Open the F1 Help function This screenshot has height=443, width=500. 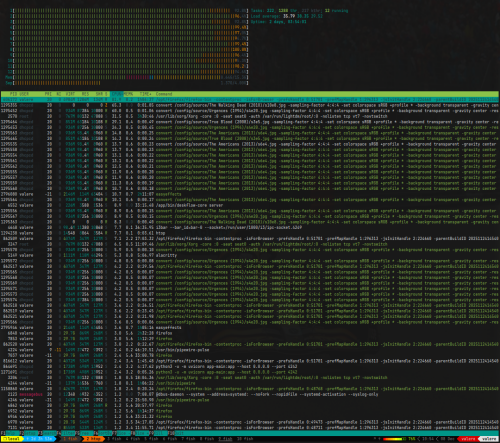pos(9,433)
